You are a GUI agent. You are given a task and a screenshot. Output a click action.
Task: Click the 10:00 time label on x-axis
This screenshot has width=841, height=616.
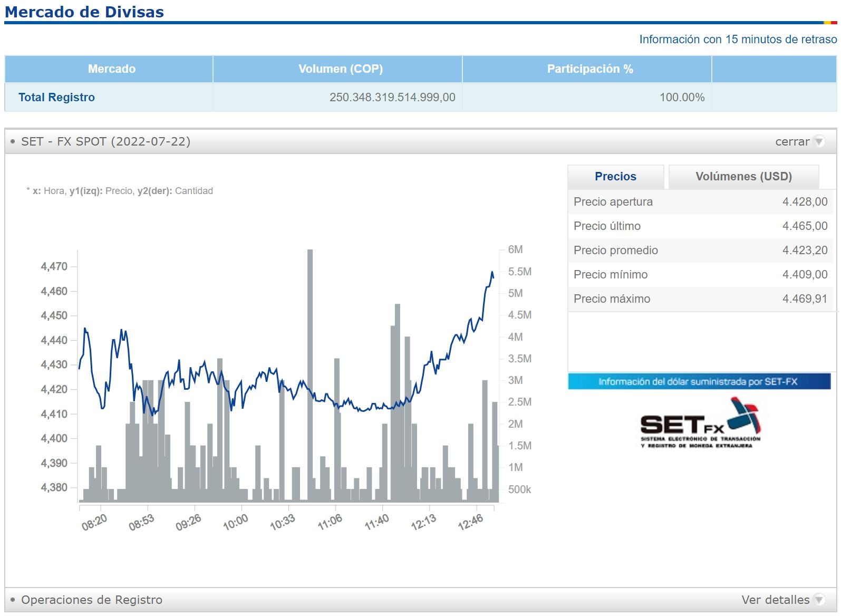pyautogui.click(x=235, y=522)
